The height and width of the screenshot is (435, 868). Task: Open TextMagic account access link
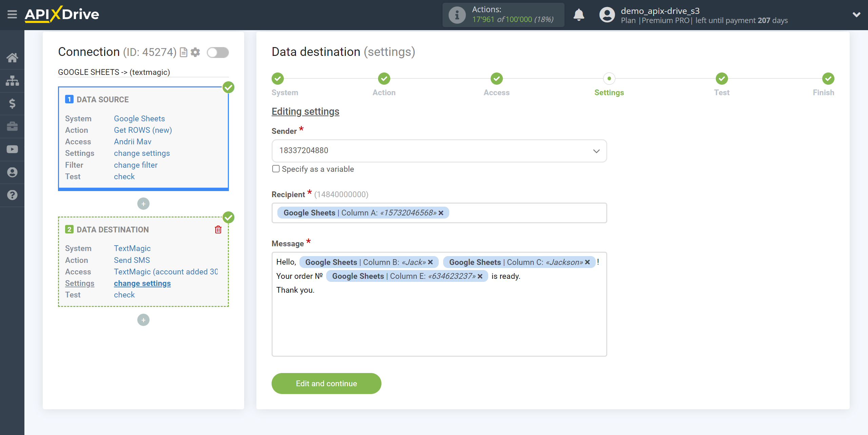[x=166, y=272]
